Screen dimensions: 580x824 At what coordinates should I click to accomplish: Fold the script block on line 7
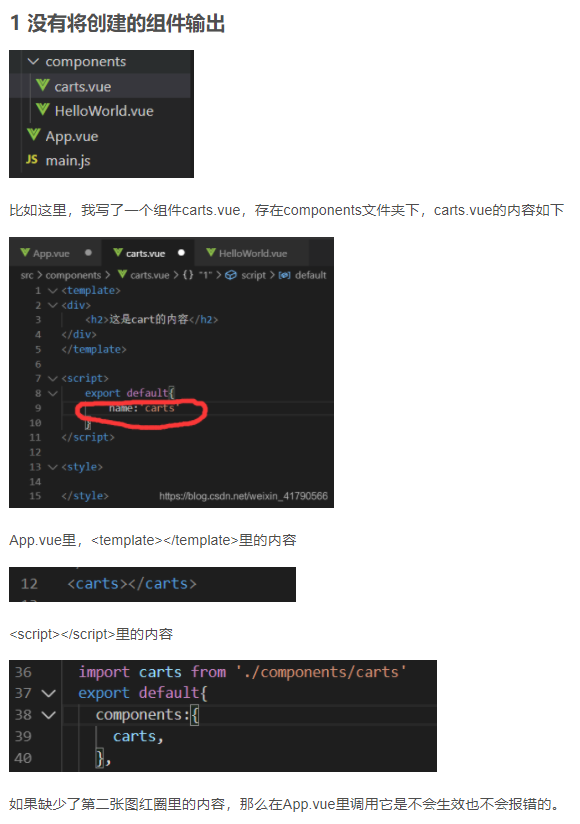point(53,378)
